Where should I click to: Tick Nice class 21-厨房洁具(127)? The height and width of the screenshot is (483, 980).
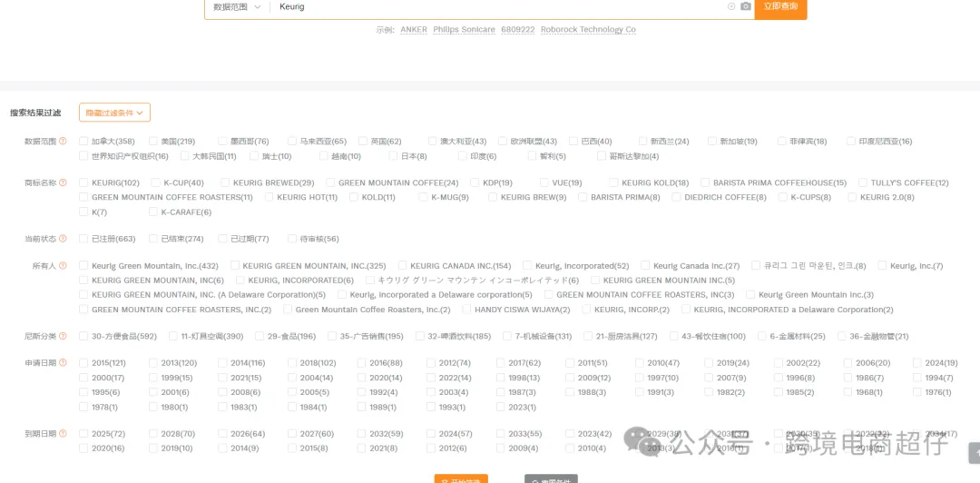(588, 337)
